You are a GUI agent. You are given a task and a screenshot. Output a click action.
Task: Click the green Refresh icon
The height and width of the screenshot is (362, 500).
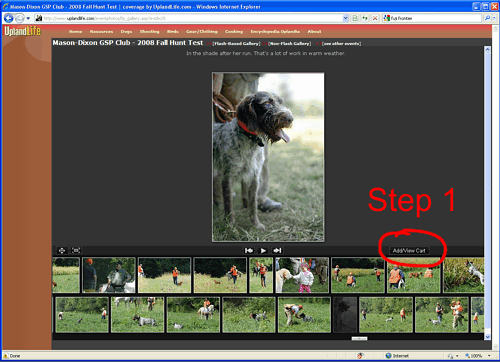point(365,18)
